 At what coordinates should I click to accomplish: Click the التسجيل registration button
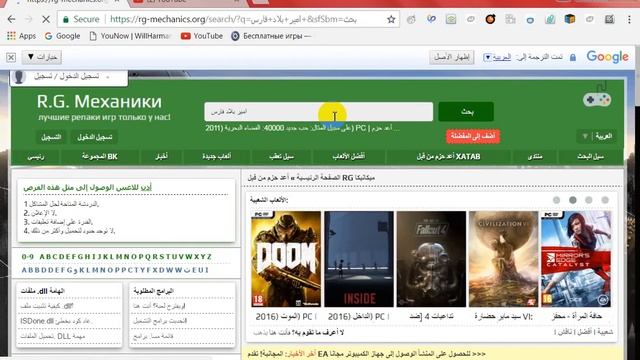tap(51, 137)
